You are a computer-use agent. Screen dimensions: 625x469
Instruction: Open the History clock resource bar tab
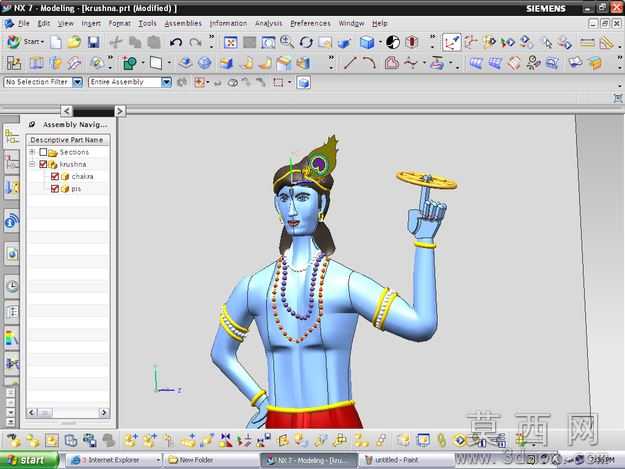(12, 286)
